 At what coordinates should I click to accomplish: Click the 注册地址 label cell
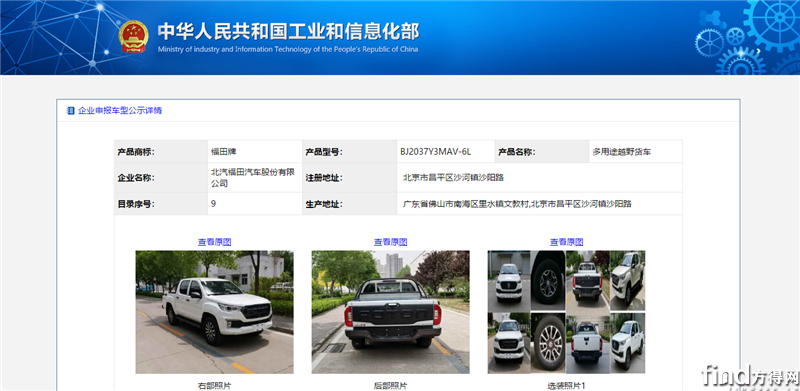(349, 178)
